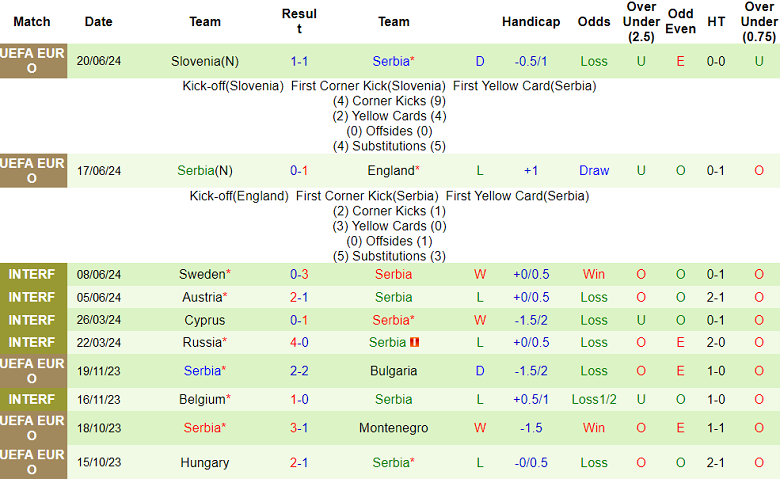780x479 pixels.
Task: Open the Bulgaria team link
Action: [394, 371]
